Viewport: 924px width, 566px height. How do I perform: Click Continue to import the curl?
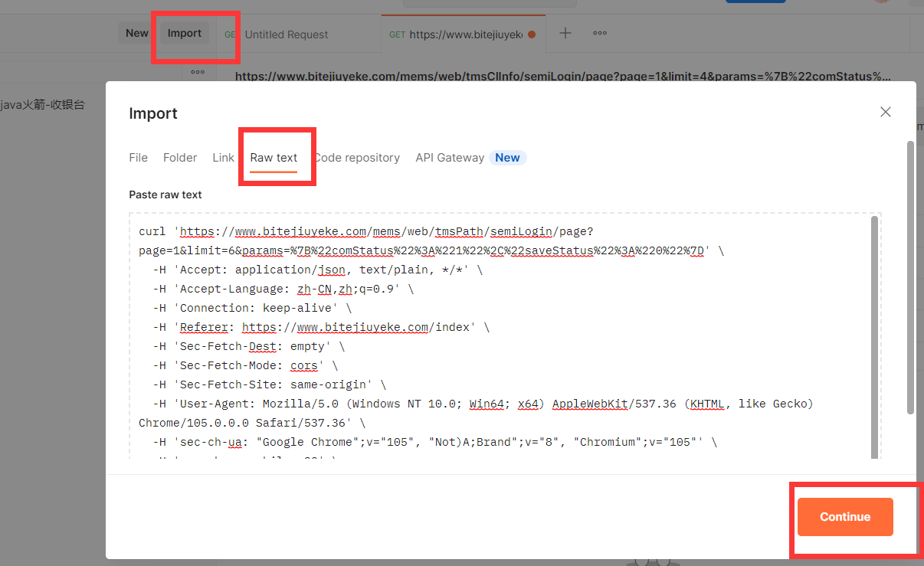845,517
